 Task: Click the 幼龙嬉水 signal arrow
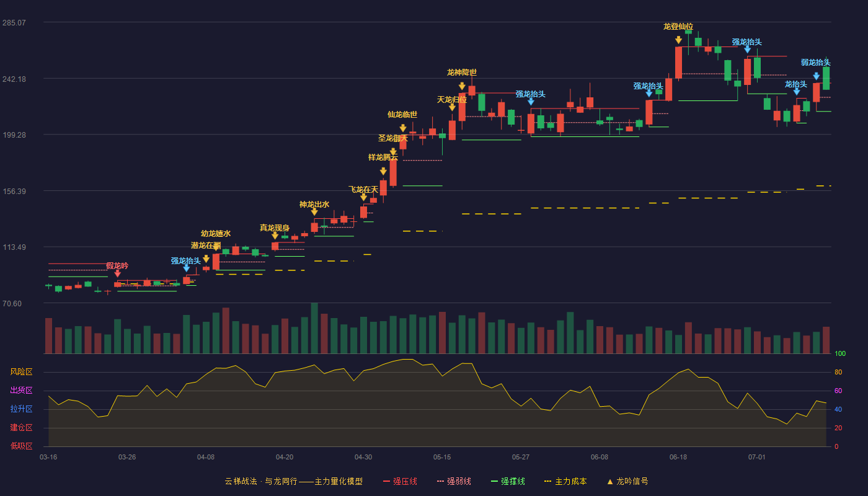coord(216,246)
